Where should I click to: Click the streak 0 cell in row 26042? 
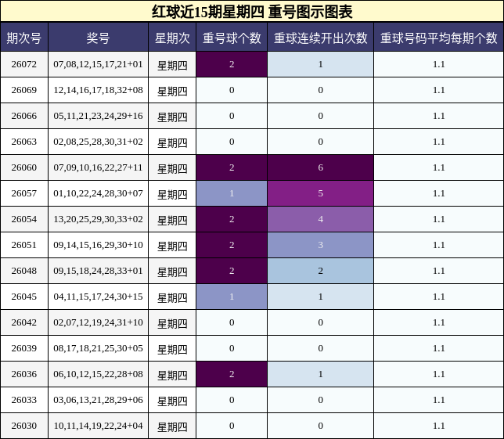[x=320, y=322]
